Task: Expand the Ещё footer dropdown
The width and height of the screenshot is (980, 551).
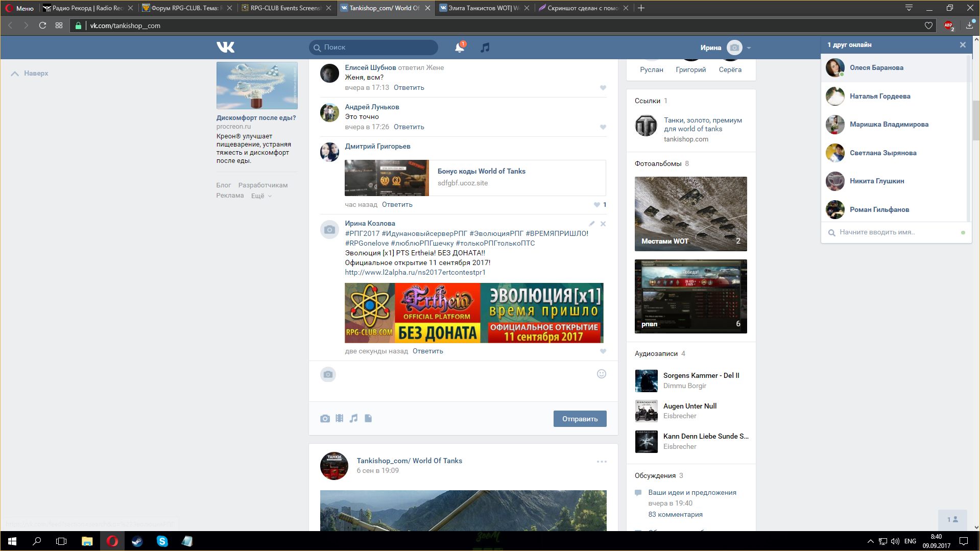Action: coord(261,196)
